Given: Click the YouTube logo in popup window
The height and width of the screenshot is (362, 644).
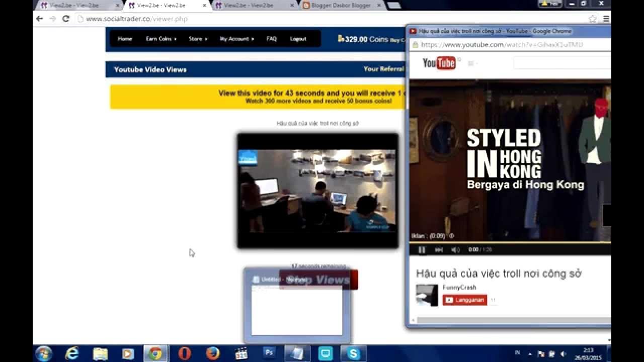Looking at the screenshot, I should coord(439,63).
